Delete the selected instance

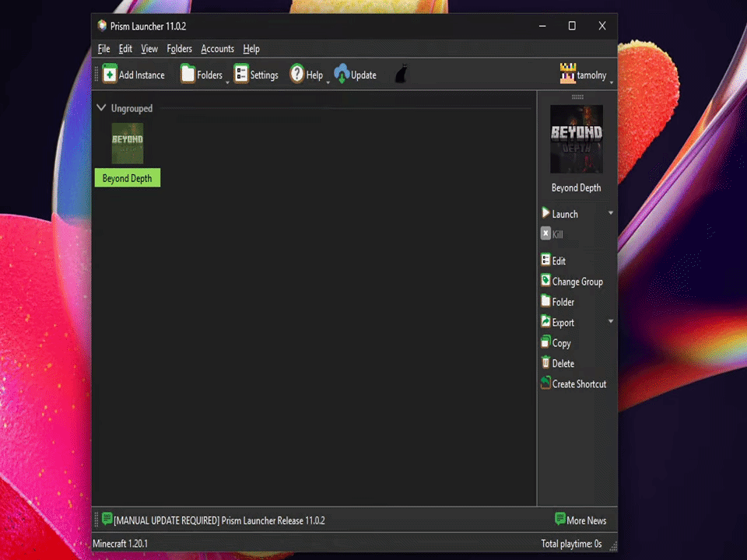point(558,363)
